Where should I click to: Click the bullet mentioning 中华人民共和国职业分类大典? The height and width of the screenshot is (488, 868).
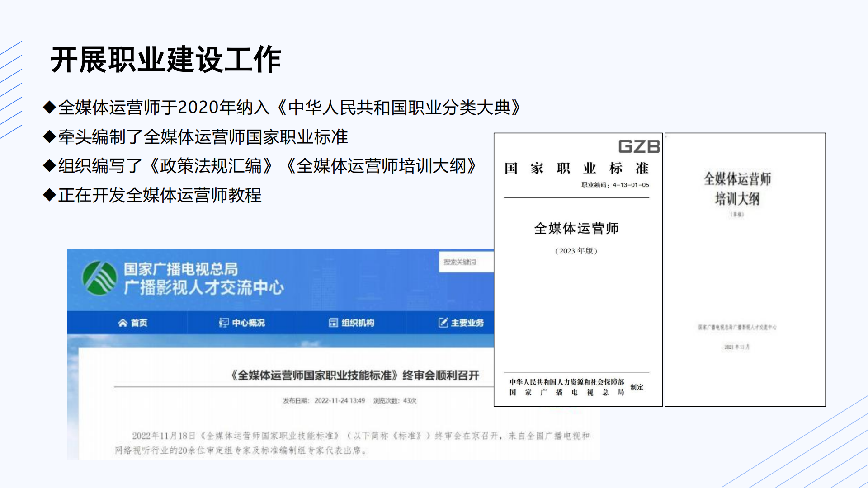tap(283, 108)
